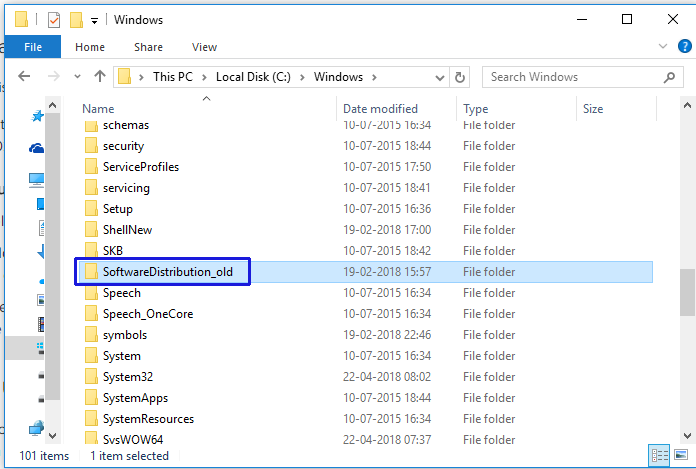Expand the chevron after This PC breadcrumb
This screenshot has height=469, width=696.
pos(204,77)
